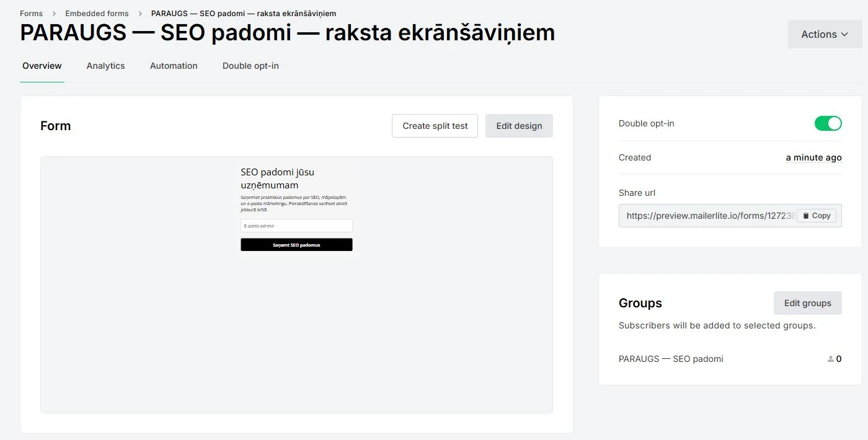Open the Actions dropdown
Image resolution: width=868 pixels, height=440 pixels.
pos(825,34)
